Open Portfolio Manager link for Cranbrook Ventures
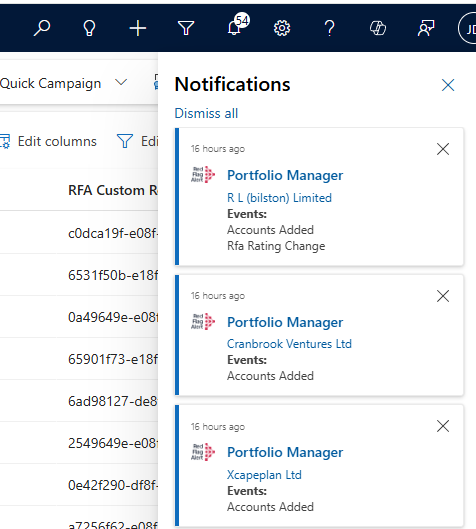This screenshot has height=529, width=476. pos(285,323)
